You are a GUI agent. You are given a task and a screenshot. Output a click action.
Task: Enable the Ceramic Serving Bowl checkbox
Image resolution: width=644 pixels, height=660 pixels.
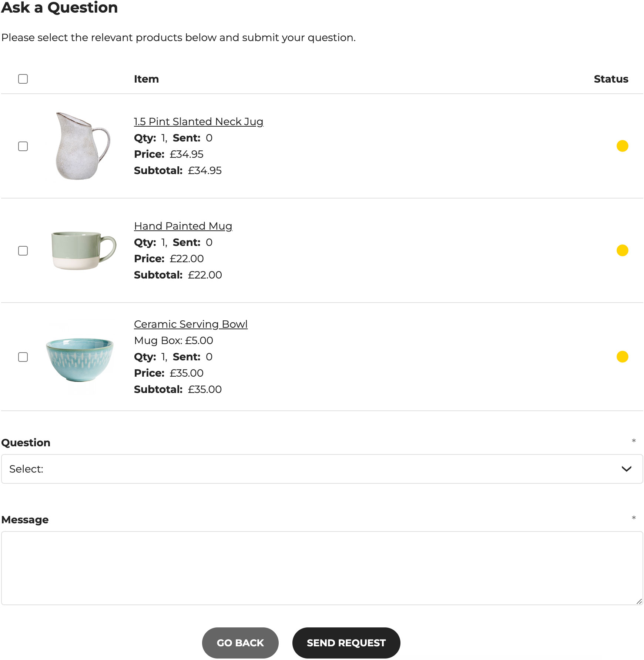coord(23,357)
